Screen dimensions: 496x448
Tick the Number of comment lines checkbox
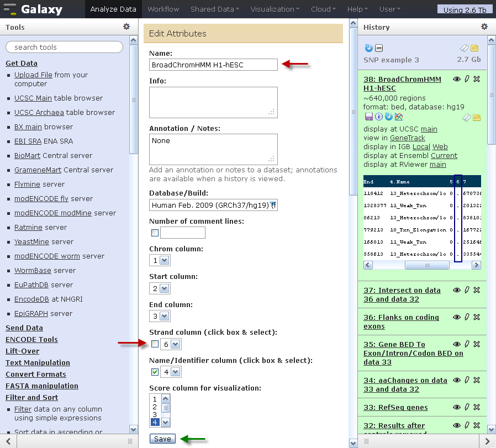(155, 233)
